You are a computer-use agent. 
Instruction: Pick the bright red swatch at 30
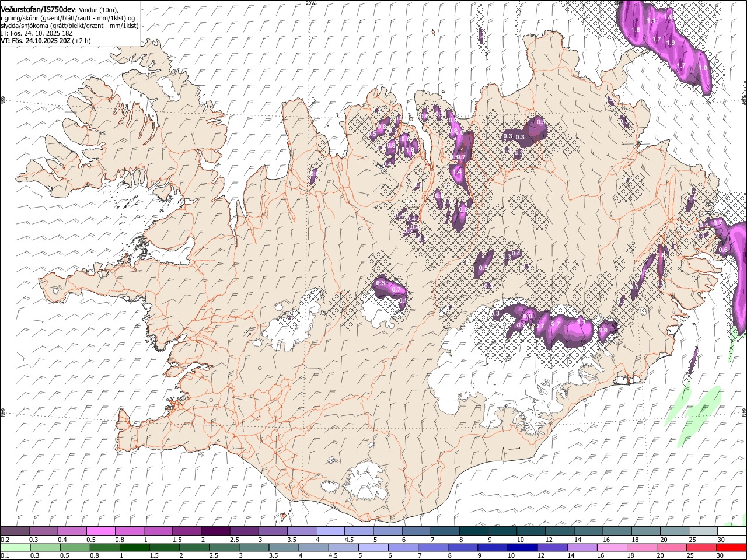click(x=731, y=547)
